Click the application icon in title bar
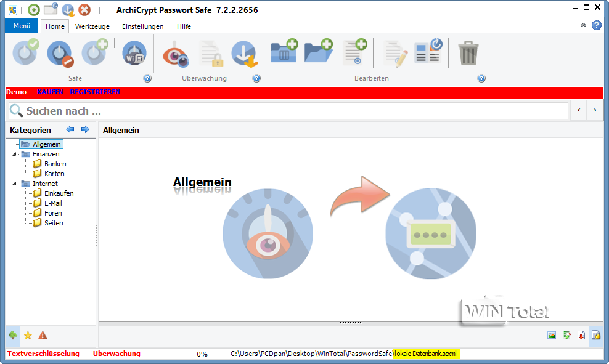Screen dimensions: 609x364 (x=13, y=10)
